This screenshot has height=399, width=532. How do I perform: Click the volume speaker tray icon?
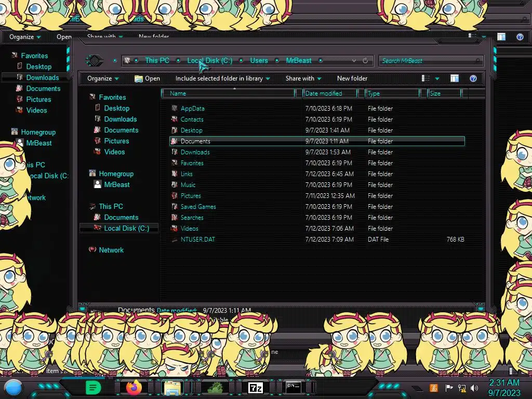coord(474,388)
